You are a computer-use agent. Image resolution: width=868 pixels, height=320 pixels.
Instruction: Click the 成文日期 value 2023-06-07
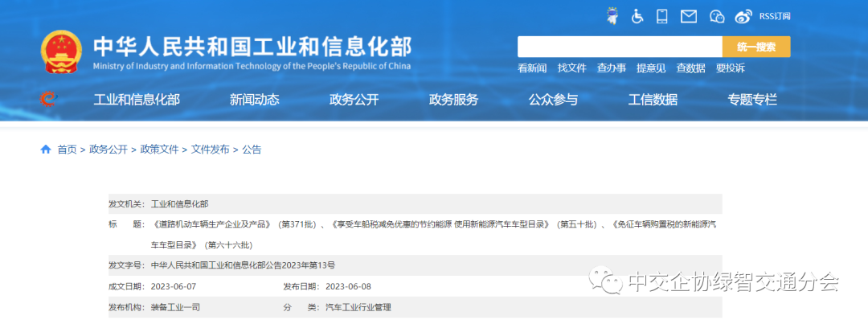pos(174,286)
